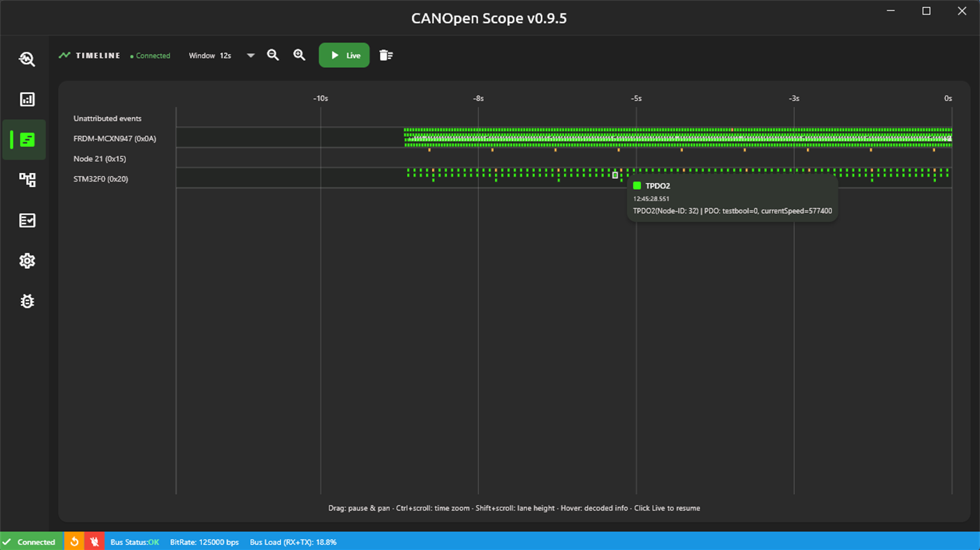Close the CANOpen Scope window
The image size is (980, 550).
click(962, 11)
